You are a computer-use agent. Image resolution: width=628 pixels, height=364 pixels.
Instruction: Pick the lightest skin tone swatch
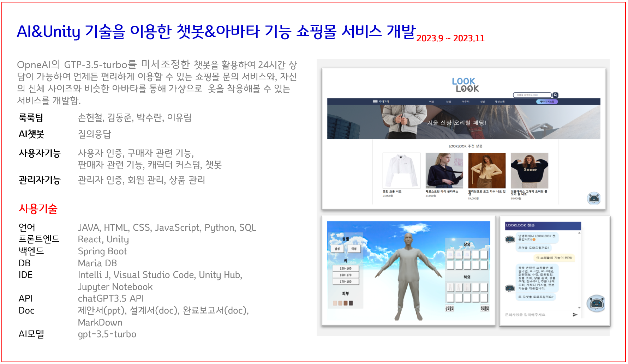click(335, 303)
